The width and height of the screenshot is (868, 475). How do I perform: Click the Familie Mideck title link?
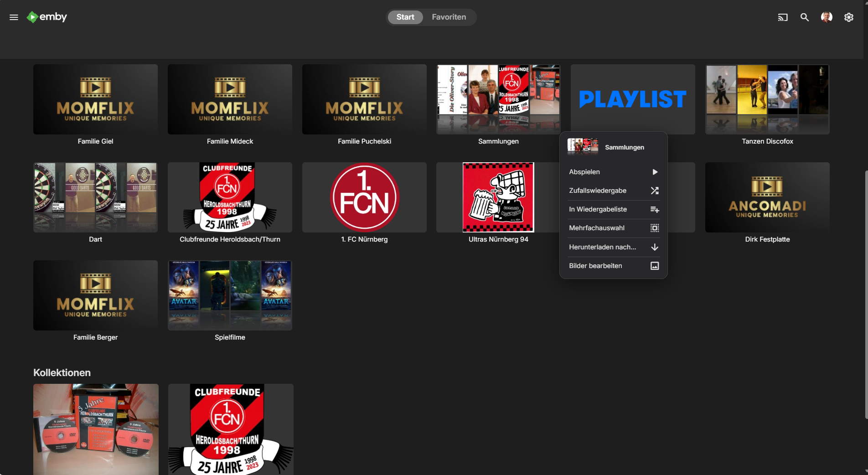[x=230, y=141]
